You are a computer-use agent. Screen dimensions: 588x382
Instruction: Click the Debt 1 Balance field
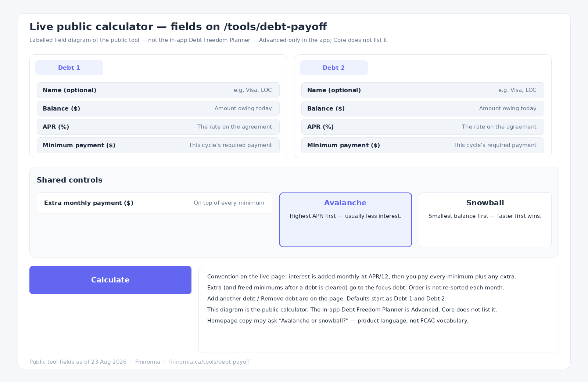pos(158,108)
